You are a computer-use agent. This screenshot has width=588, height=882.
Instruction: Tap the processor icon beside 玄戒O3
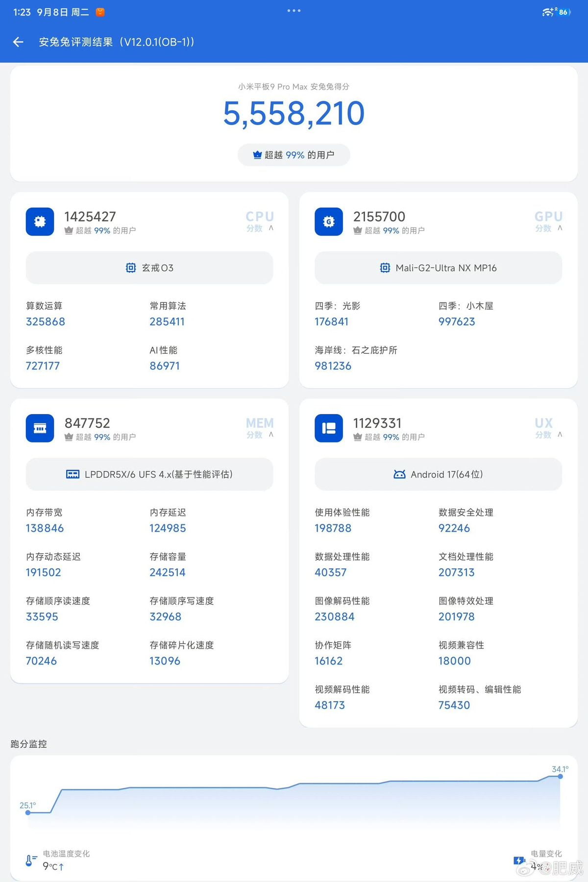tap(131, 268)
